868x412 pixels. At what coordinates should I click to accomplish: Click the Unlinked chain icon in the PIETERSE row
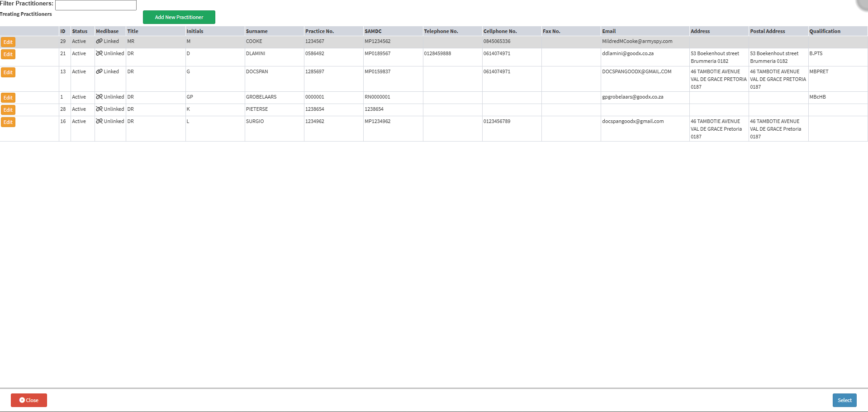tap(99, 109)
